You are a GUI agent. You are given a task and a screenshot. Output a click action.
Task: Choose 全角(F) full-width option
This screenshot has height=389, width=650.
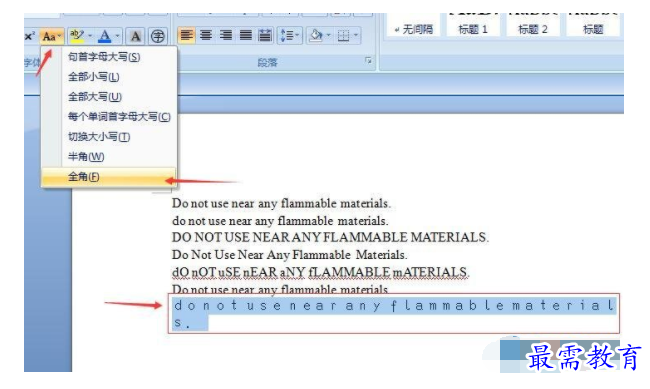(109, 177)
